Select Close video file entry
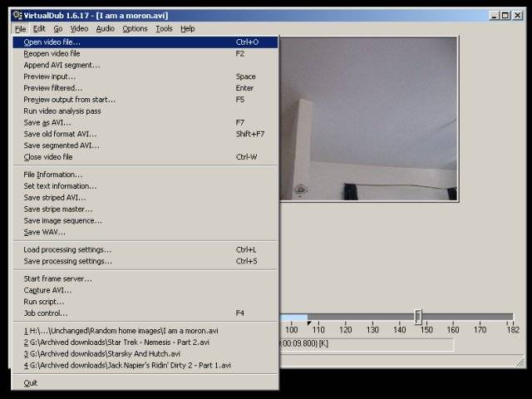This screenshot has width=532, height=399. 47,156
